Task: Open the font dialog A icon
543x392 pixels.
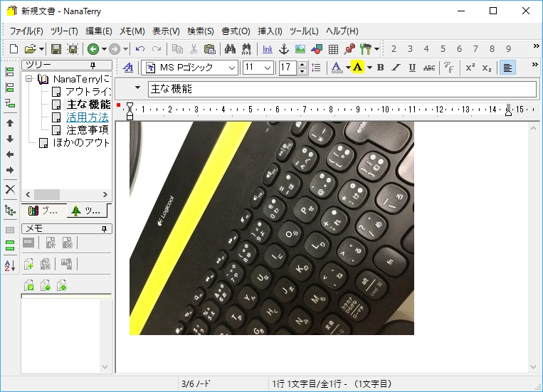Action: [128, 67]
